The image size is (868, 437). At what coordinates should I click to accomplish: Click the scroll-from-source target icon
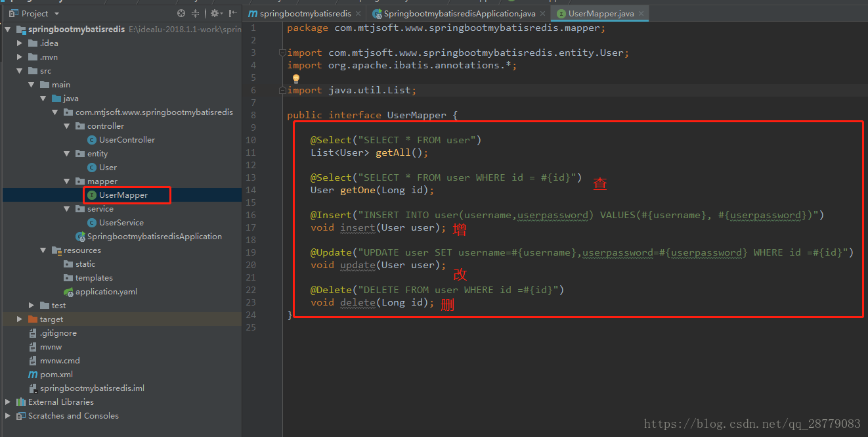pos(181,13)
